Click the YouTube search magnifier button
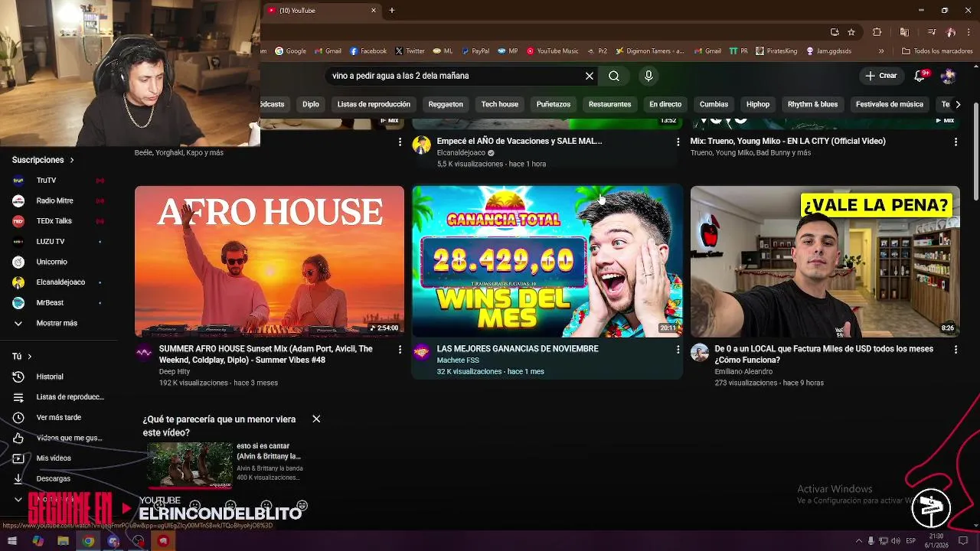Screen dimensions: 980x551 pos(614,76)
